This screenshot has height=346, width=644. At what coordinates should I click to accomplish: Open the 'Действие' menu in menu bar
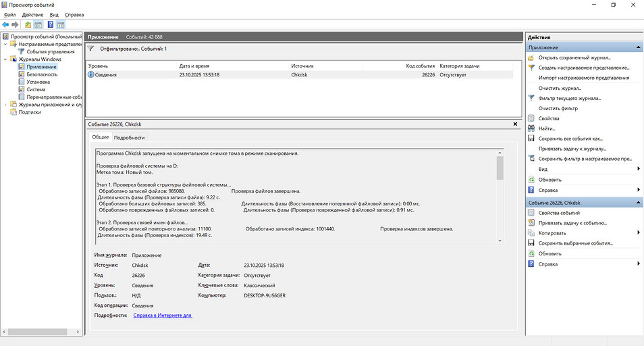click(32, 14)
